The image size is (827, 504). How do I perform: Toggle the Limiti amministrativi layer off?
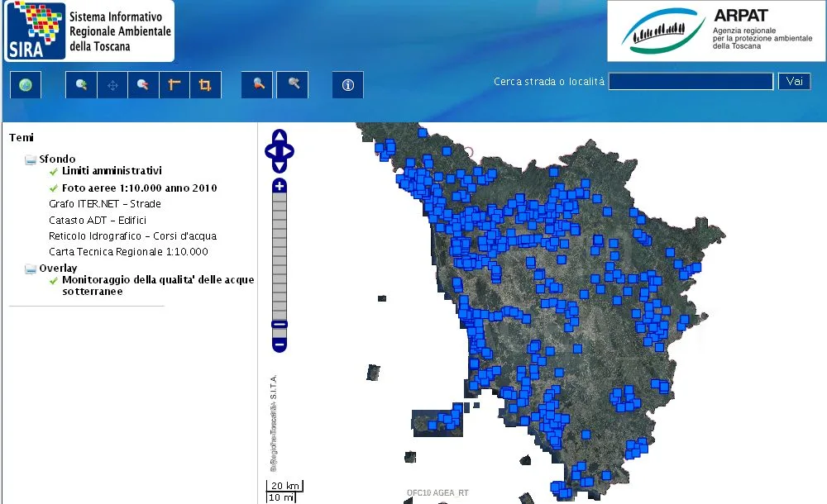(54, 171)
